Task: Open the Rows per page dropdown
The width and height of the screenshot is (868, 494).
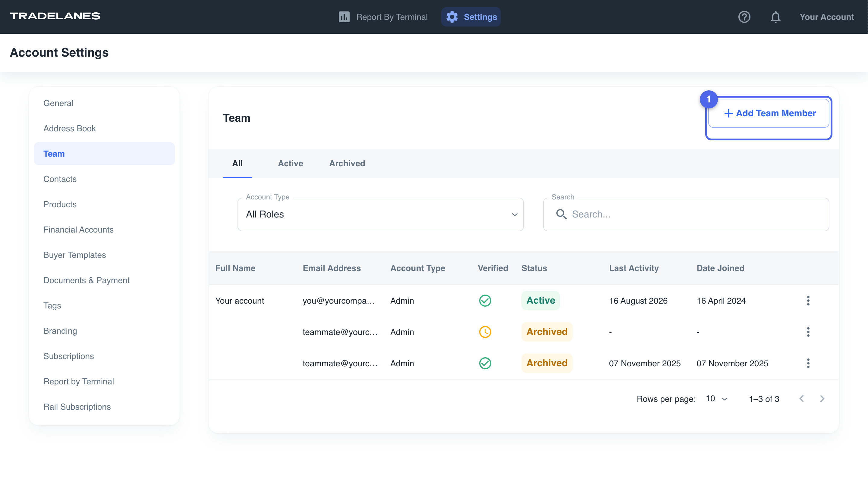Action: click(717, 399)
